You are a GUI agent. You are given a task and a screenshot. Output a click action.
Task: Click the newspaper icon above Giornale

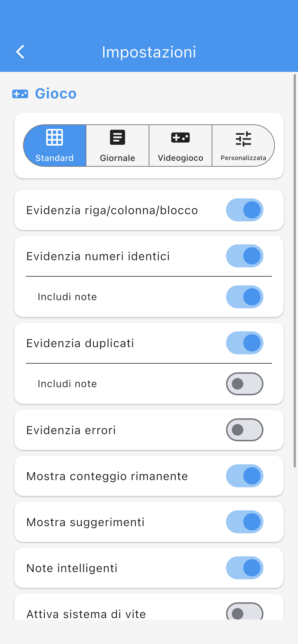point(117,137)
